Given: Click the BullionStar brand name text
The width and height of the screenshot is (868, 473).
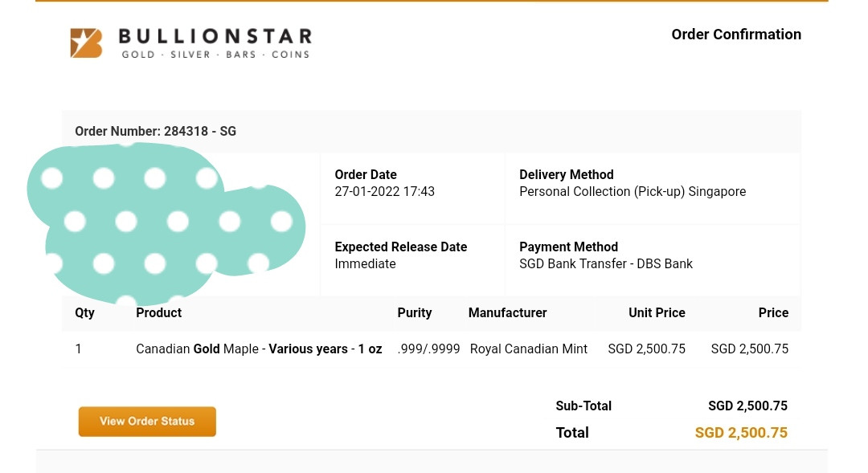Looking at the screenshot, I should (215, 36).
